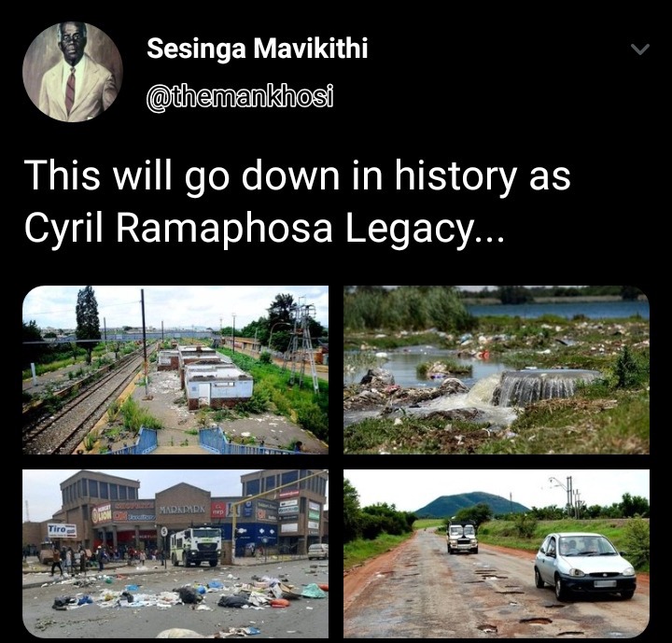
Task: Click the Sesinga Mavikithi display name
Action: tap(258, 48)
